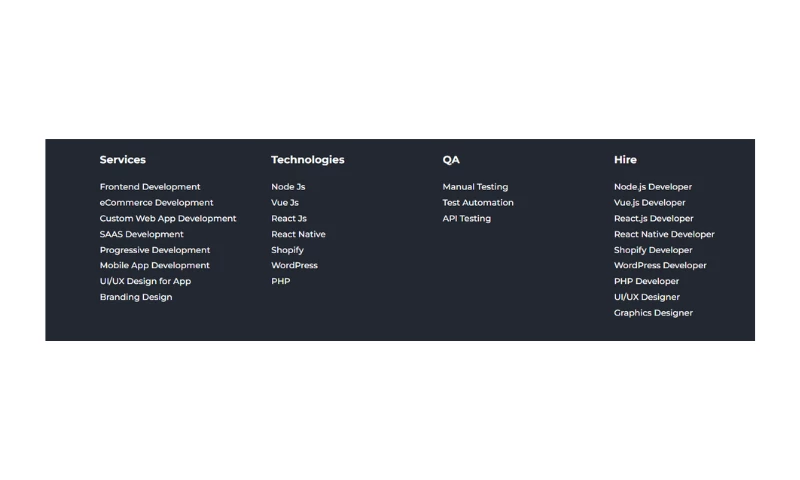Open the React Native technology link
800x480 pixels.
(298, 234)
